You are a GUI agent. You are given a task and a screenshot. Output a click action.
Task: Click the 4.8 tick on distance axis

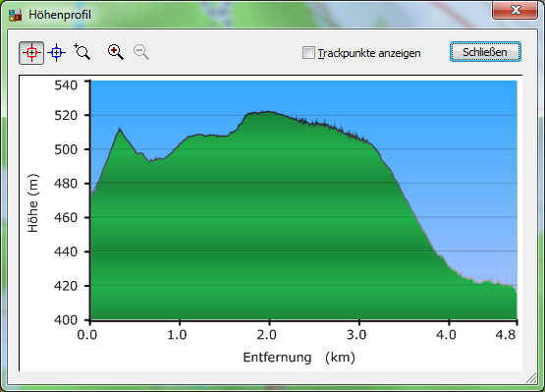pos(506,335)
